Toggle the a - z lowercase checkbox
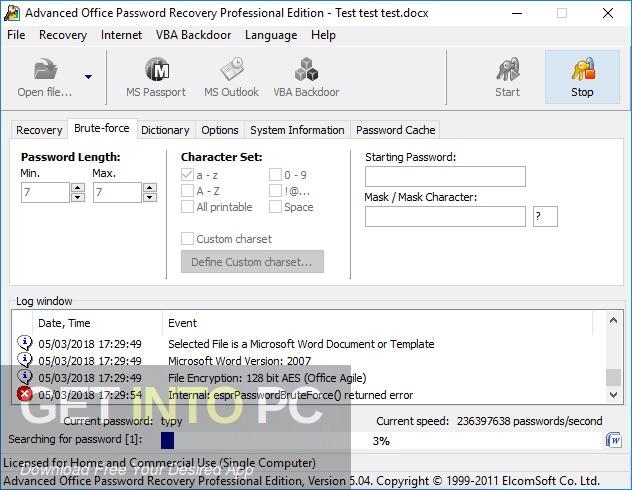This screenshot has height=490, width=632. pyautogui.click(x=187, y=175)
